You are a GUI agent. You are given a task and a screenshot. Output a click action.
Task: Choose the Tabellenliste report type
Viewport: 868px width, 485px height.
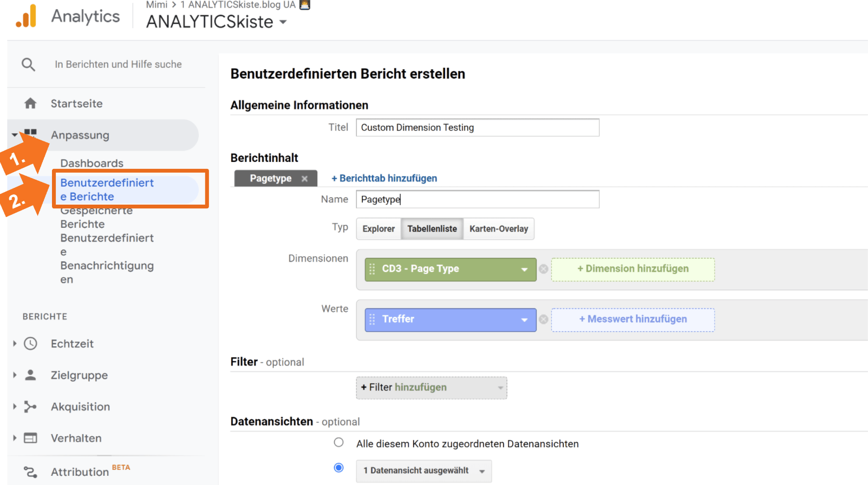click(x=432, y=228)
